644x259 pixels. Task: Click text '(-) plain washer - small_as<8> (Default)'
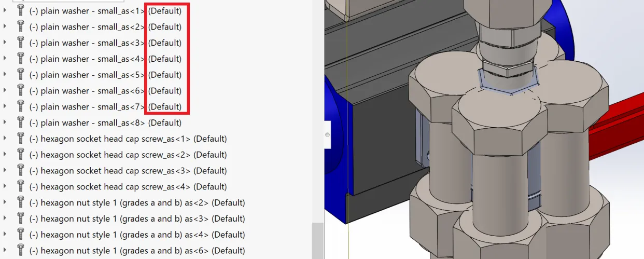(x=106, y=123)
